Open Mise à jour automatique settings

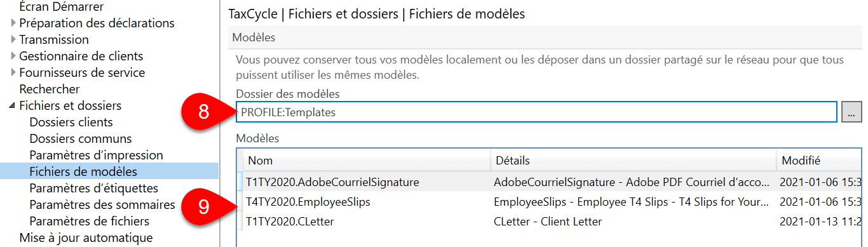click(86, 238)
